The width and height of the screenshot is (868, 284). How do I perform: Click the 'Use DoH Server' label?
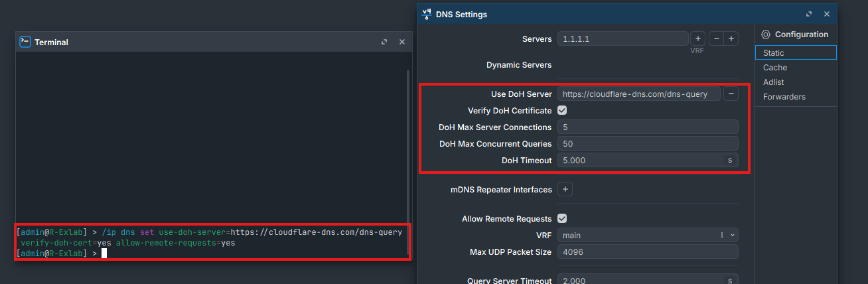coord(522,94)
